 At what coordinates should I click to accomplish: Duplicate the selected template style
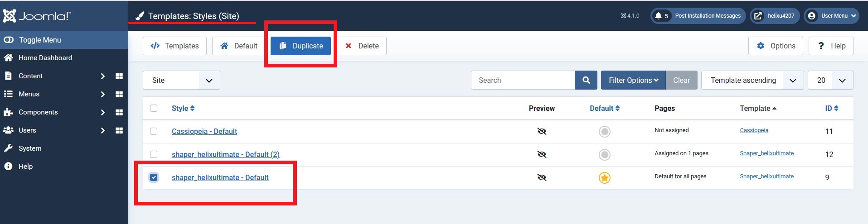click(301, 46)
